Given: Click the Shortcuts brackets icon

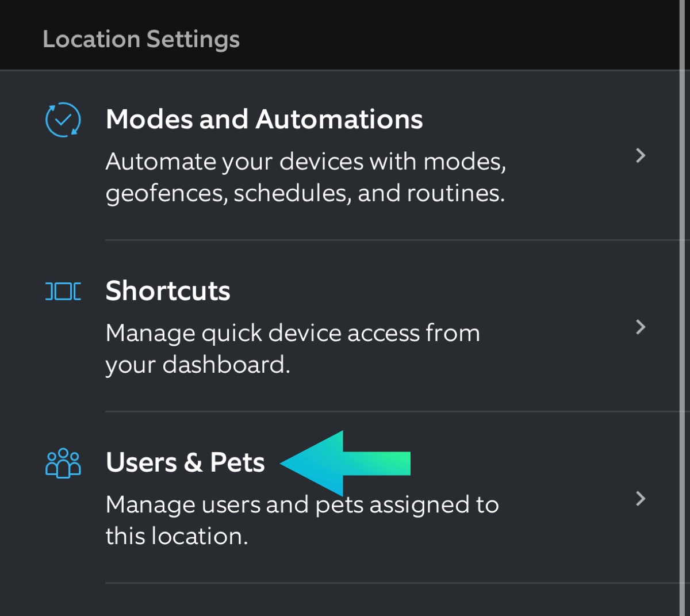Looking at the screenshot, I should [x=63, y=291].
